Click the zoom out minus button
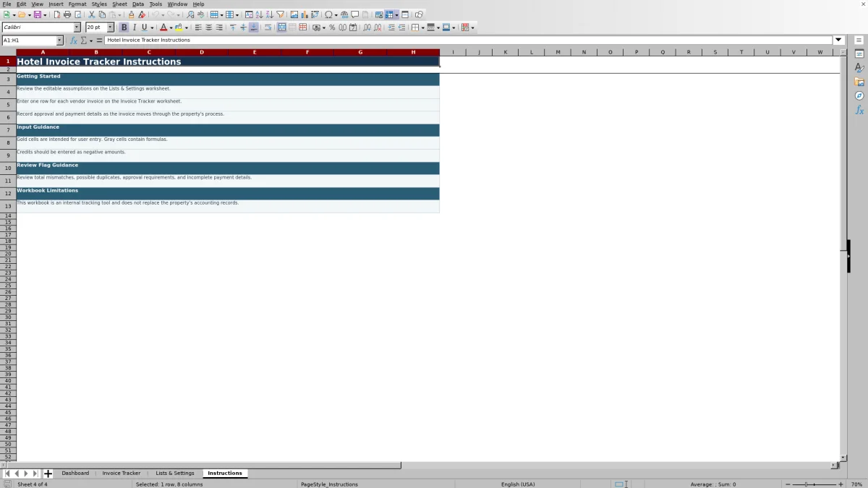 tap(788, 484)
